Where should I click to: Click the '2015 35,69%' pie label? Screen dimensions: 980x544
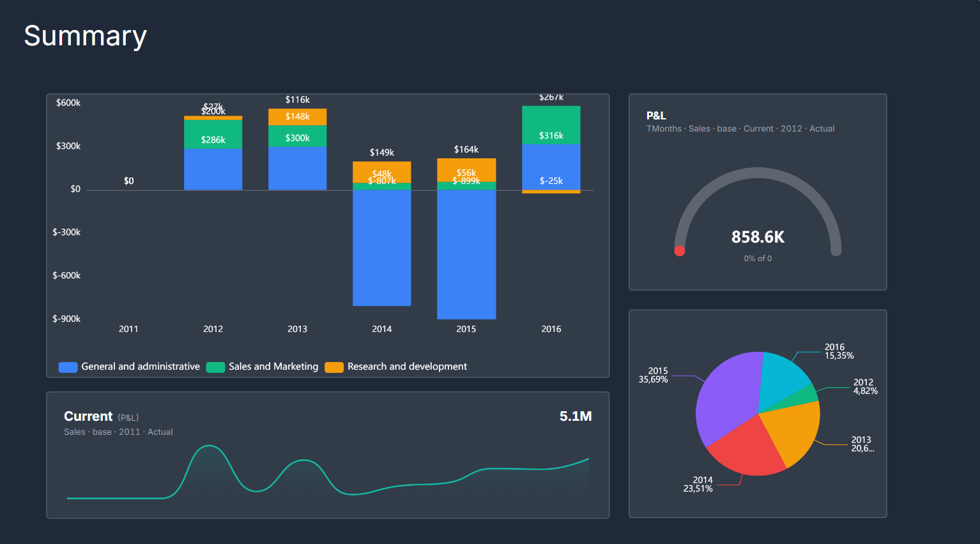(x=654, y=375)
